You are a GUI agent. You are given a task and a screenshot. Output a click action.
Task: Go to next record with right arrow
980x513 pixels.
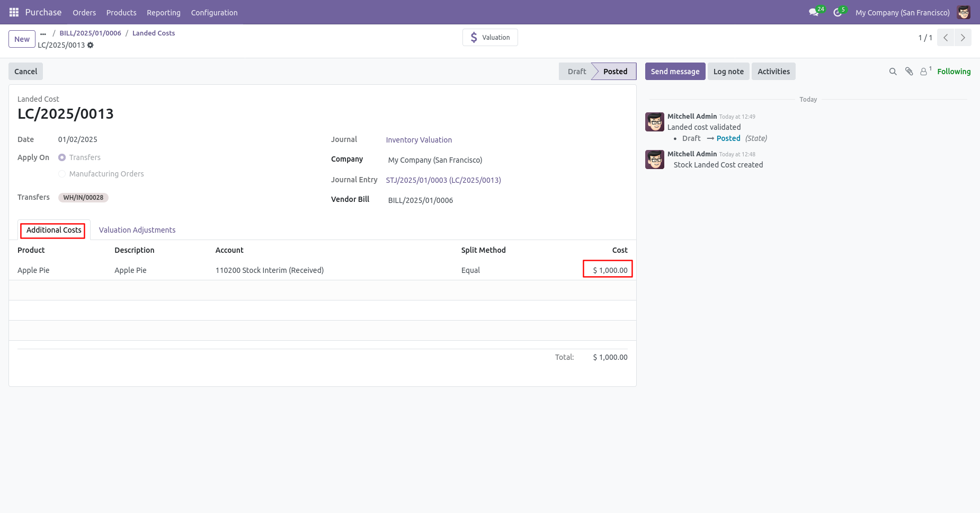click(963, 38)
